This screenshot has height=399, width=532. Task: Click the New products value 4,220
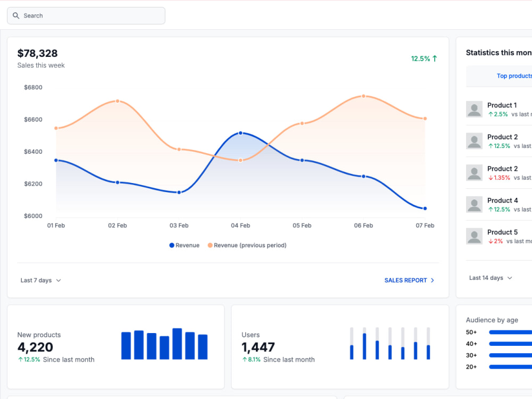click(35, 347)
